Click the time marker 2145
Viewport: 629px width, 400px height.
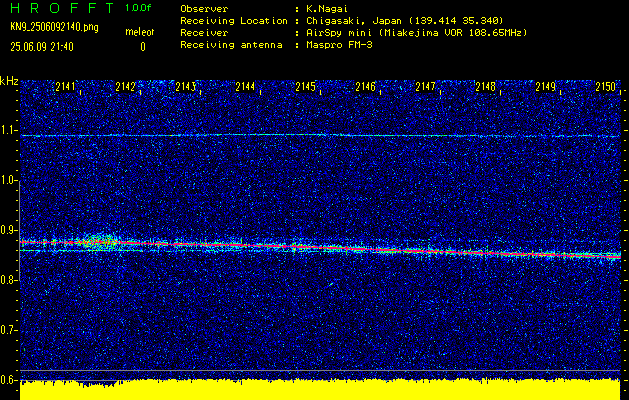(305, 87)
